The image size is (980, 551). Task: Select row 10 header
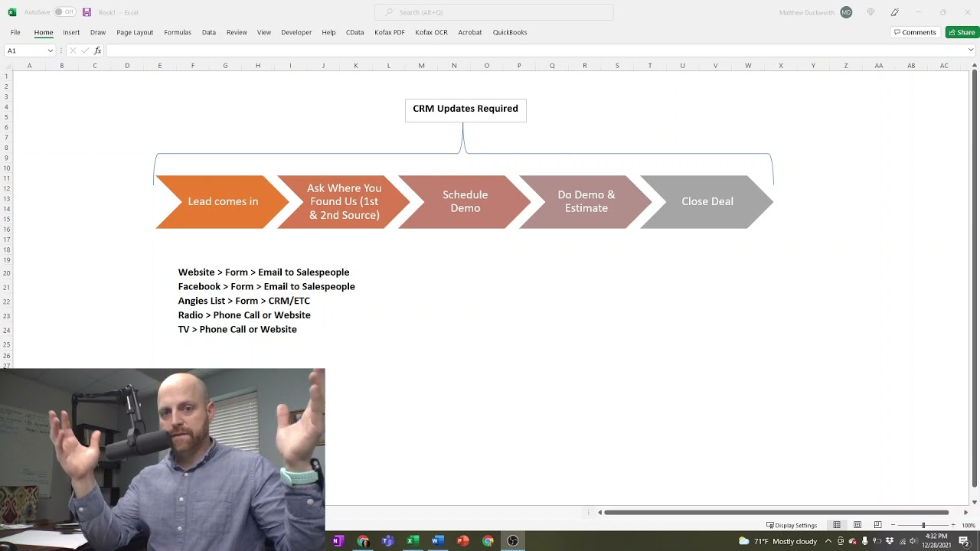pyautogui.click(x=7, y=168)
